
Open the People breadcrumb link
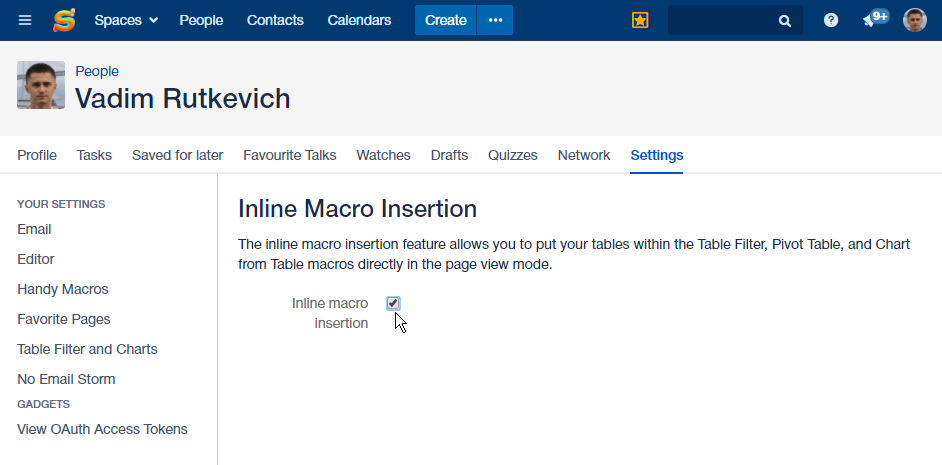[x=97, y=71]
